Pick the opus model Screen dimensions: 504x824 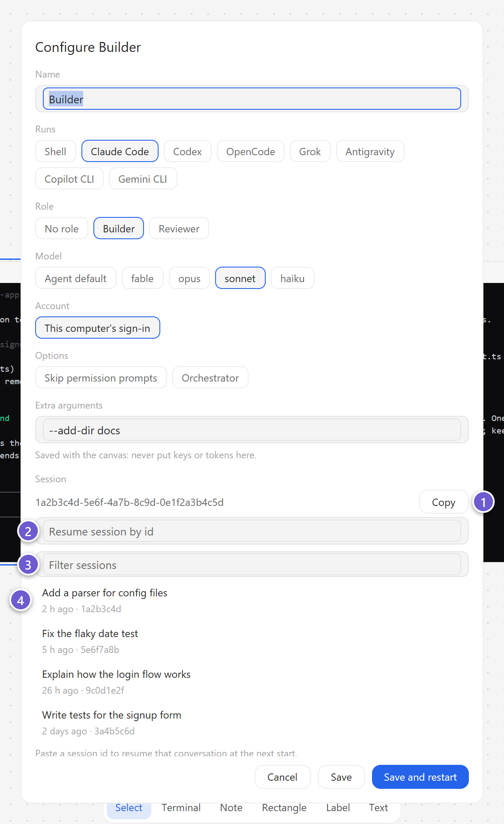coord(189,278)
